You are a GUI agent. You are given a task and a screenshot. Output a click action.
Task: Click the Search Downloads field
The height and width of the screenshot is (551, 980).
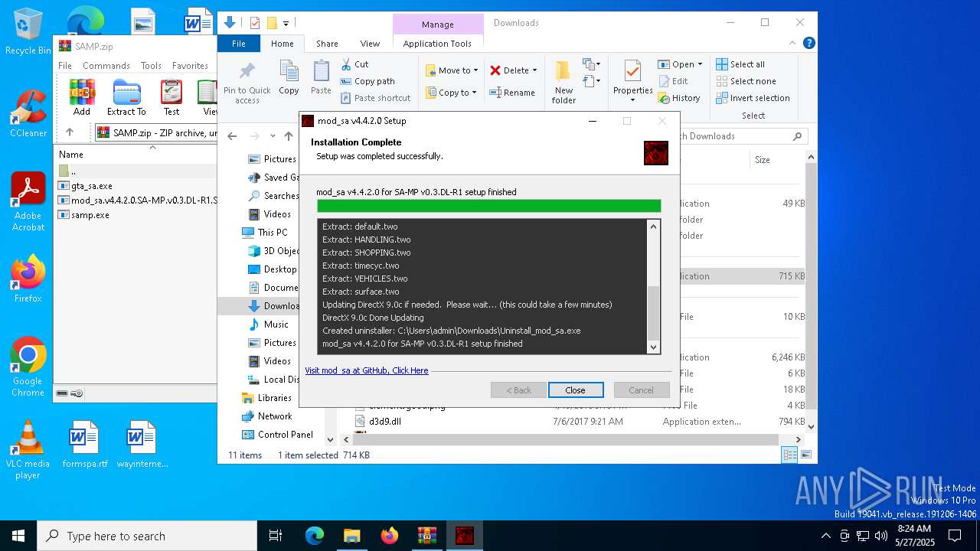741,136
